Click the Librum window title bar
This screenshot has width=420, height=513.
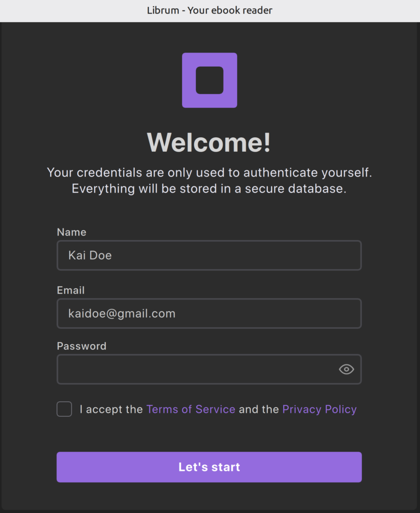point(210,11)
